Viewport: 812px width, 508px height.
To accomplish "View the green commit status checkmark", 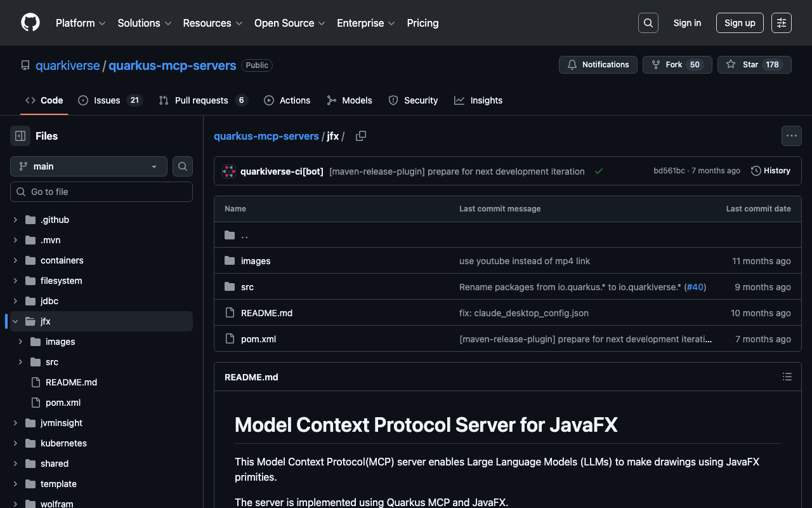I will (598, 171).
